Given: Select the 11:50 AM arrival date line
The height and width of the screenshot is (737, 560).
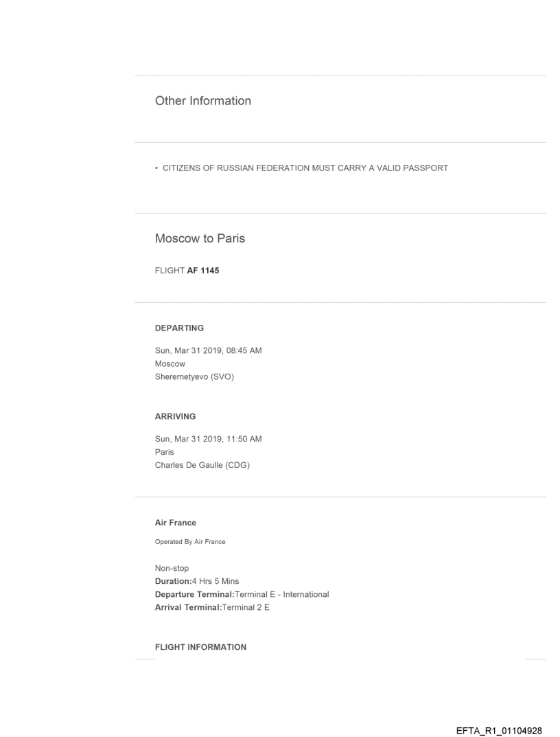Looking at the screenshot, I should pos(207,439).
